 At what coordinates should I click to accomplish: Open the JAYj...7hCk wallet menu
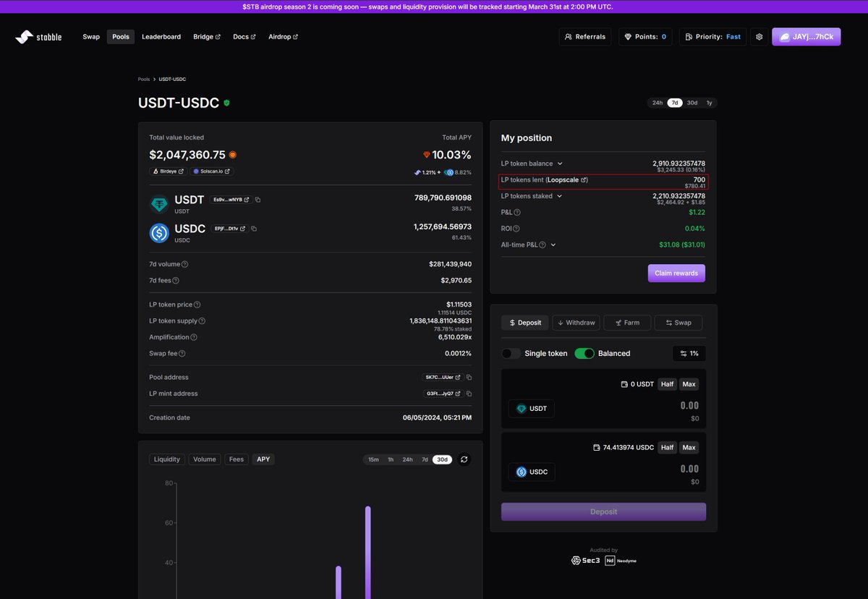807,36
